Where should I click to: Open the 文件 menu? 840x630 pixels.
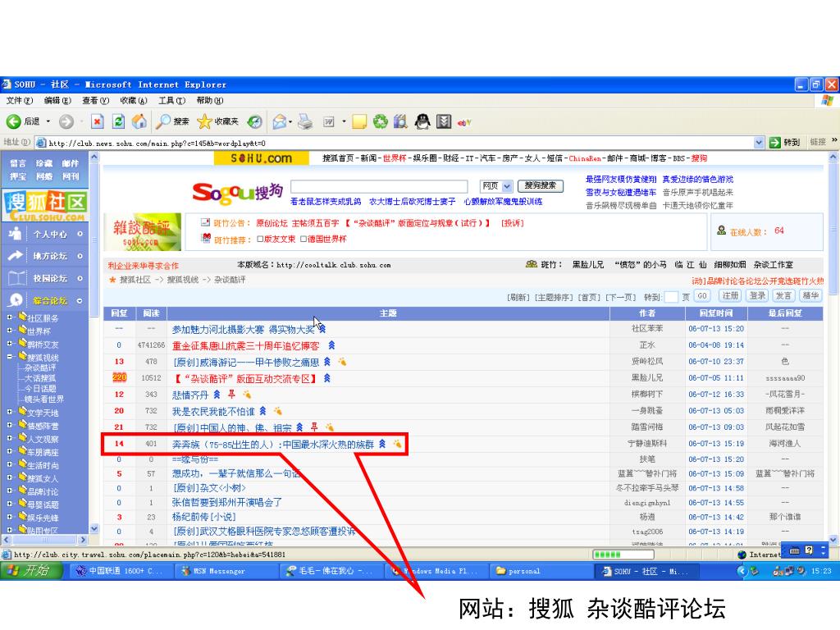20,100
